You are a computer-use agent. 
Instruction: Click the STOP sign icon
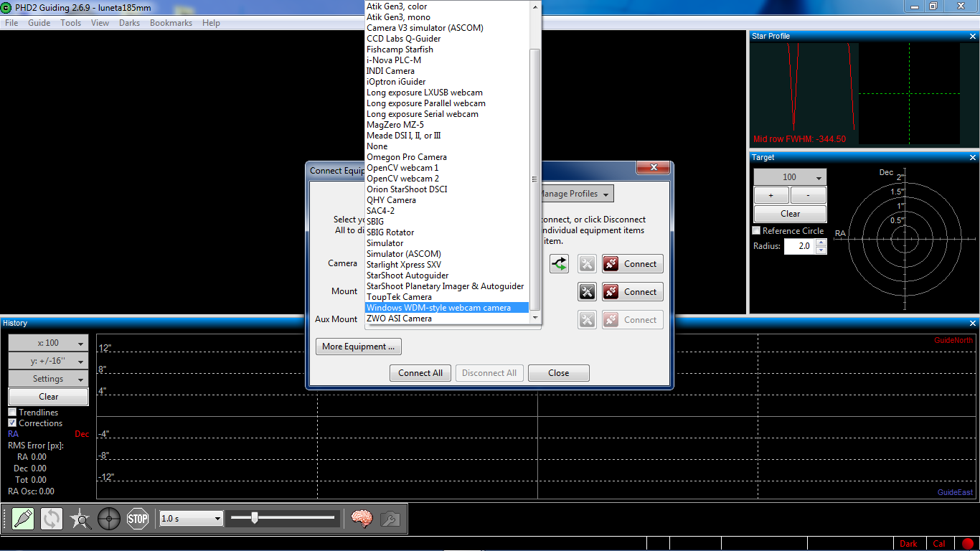[x=138, y=518]
